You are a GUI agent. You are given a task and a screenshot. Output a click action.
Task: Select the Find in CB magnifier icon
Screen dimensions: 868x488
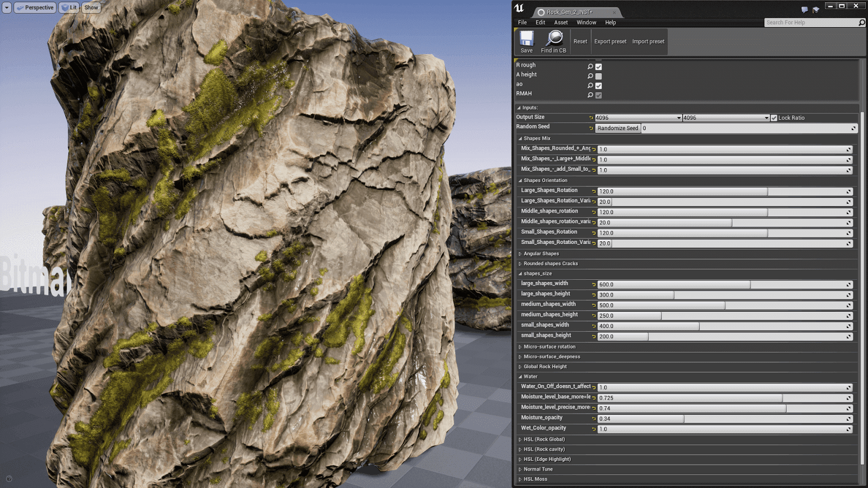tap(553, 38)
